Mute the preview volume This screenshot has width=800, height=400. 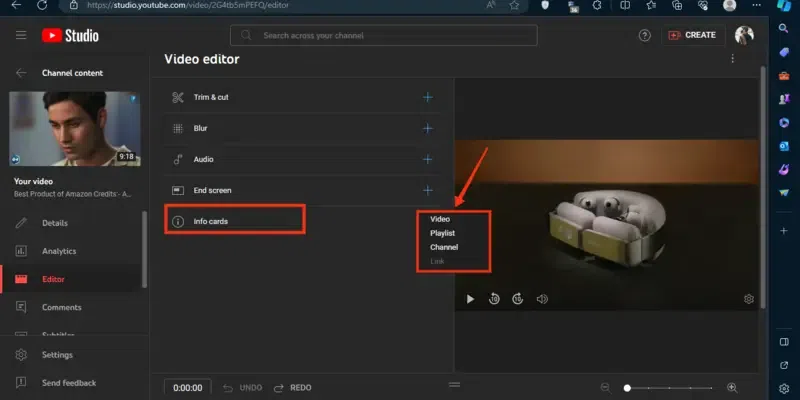tap(542, 299)
